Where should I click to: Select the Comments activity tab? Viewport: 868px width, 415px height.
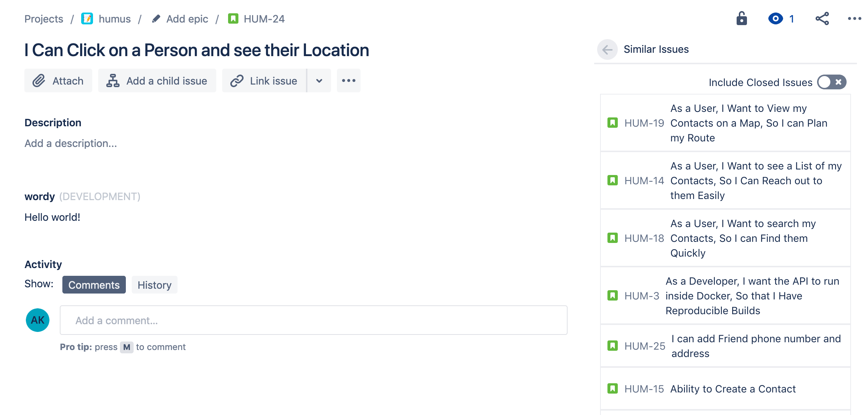[94, 285]
